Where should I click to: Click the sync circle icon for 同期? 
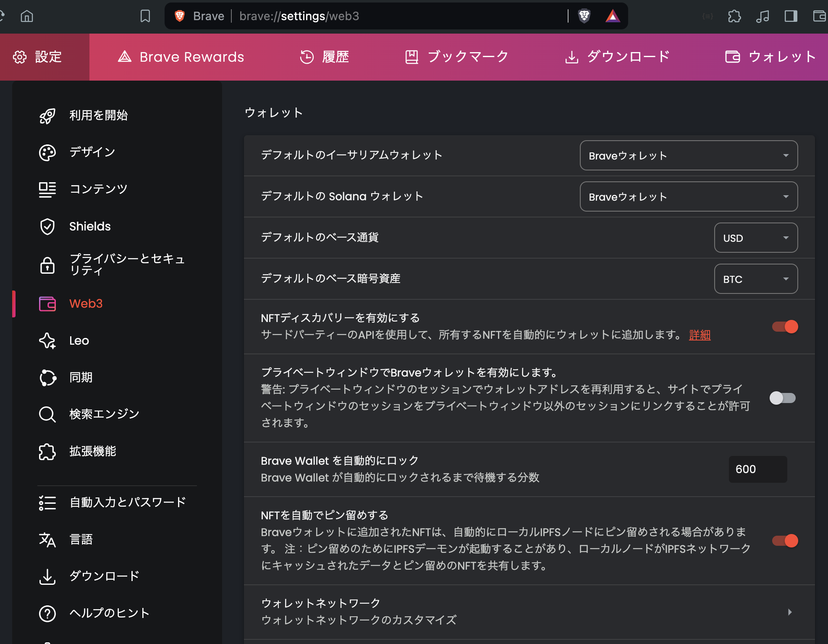click(47, 377)
